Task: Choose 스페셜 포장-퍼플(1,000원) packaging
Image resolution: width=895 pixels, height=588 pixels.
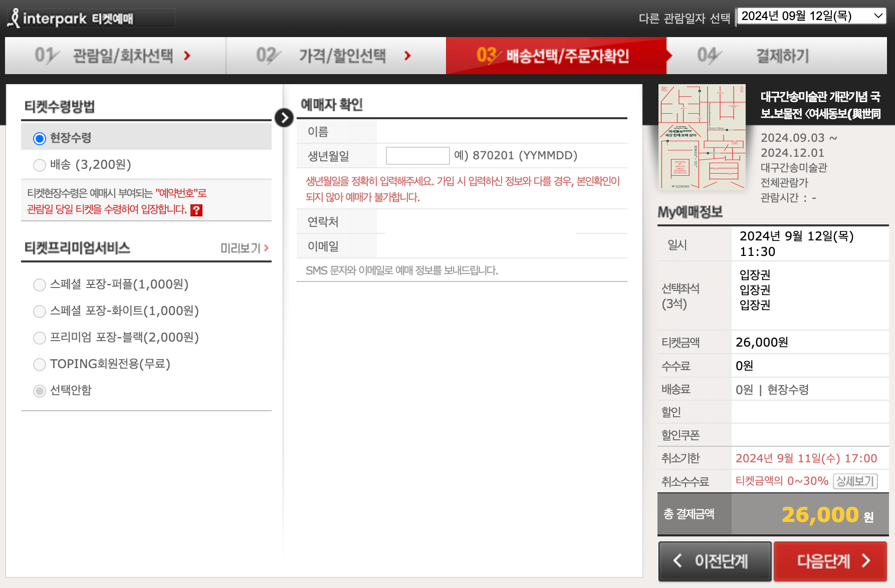Action: pos(39,284)
